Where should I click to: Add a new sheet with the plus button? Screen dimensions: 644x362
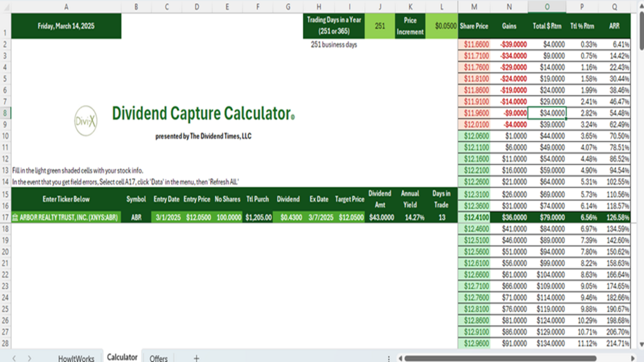(196, 358)
